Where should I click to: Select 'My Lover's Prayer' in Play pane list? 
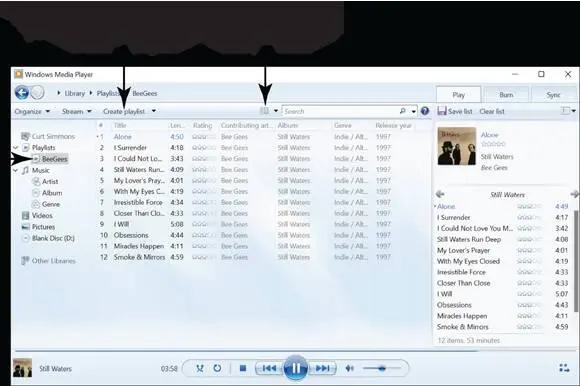[x=463, y=250]
